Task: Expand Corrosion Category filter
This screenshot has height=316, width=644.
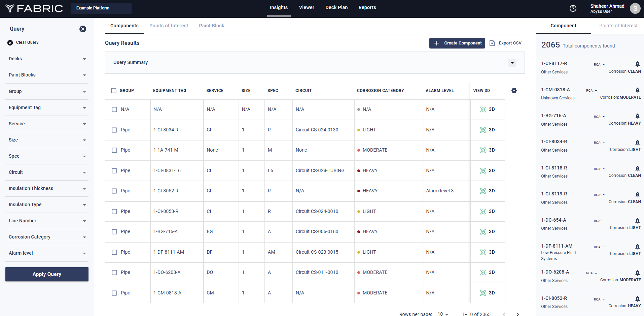Action: click(x=84, y=237)
